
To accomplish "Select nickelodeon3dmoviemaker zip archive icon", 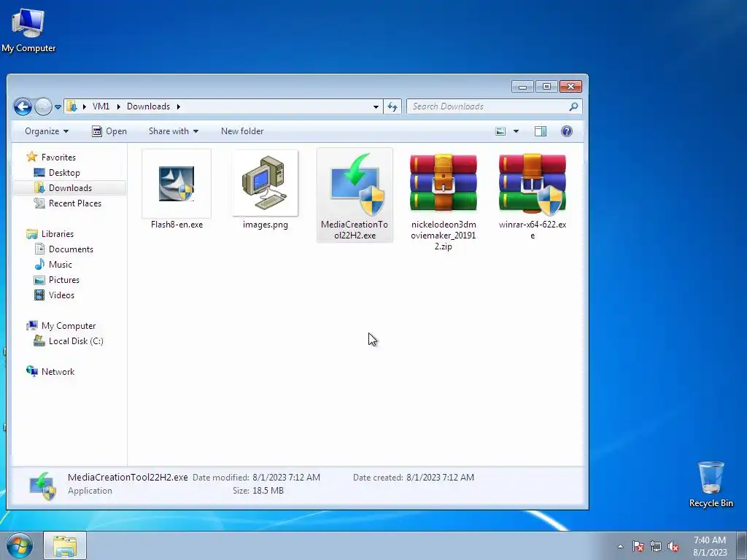I will pos(443,183).
